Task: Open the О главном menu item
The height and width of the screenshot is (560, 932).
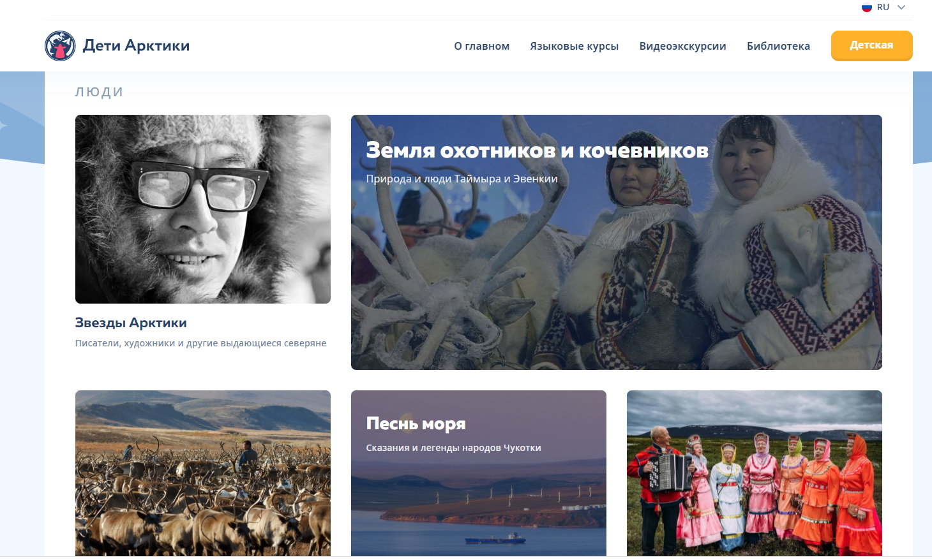Action: [482, 46]
